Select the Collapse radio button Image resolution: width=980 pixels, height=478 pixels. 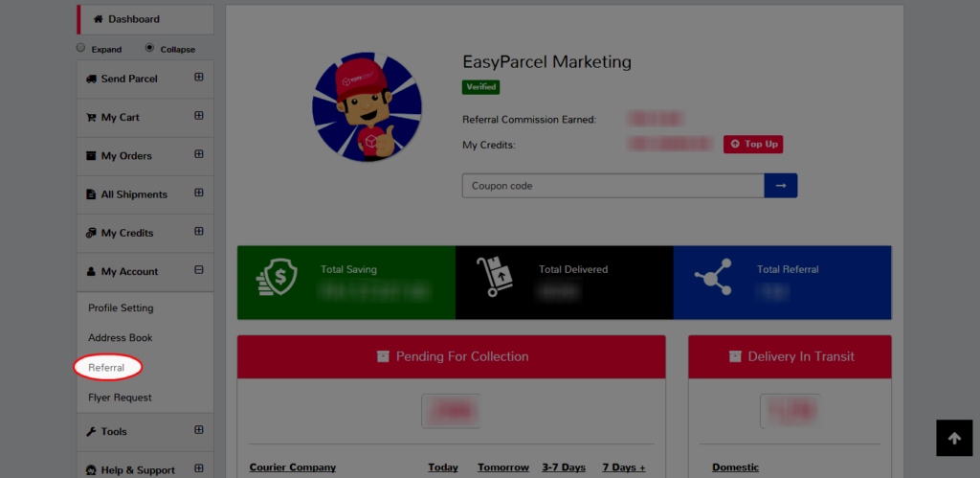click(x=149, y=48)
